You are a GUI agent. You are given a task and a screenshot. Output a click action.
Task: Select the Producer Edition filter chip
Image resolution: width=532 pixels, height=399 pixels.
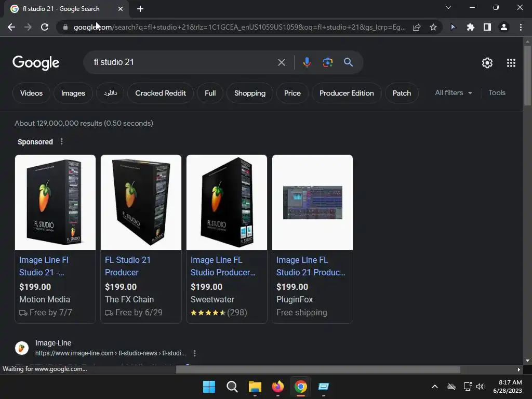[x=347, y=93]
